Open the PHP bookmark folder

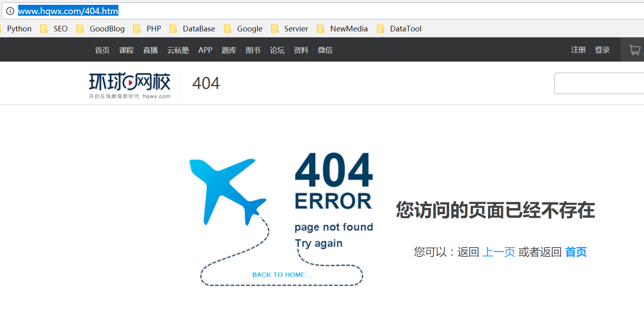[x=147, y=29]
